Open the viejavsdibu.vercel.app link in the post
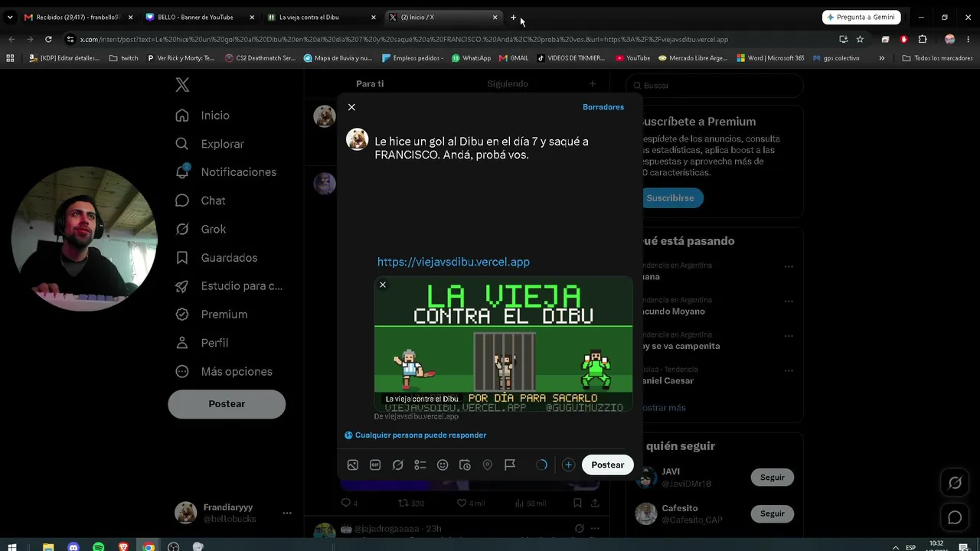Image resolution: width=980 pixels, height=551 pixels. pos(453,262)
